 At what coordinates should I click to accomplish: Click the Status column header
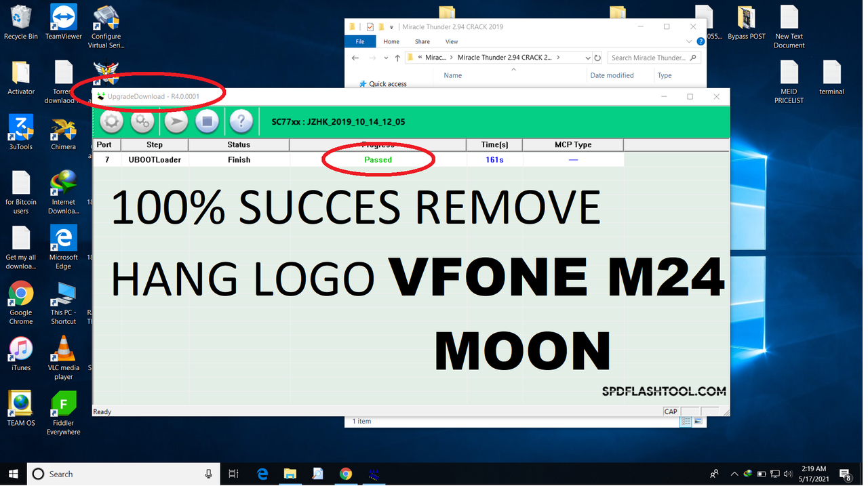[239, 144]
